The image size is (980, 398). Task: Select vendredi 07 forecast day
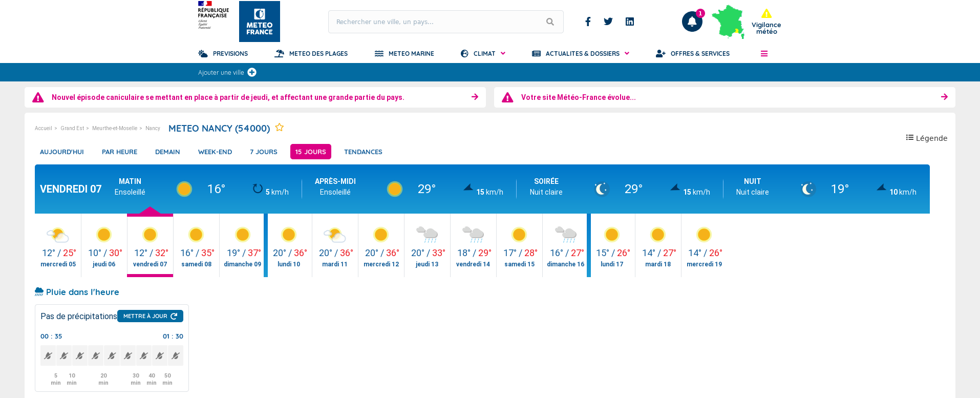[150, 246]
